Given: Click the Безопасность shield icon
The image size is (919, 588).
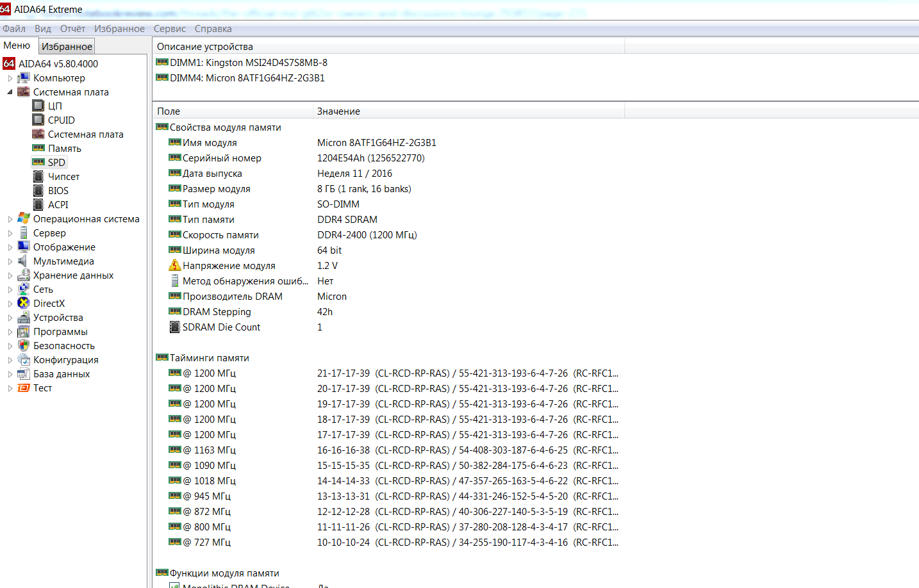Looking at the screenshot, I should click(24, 345).
